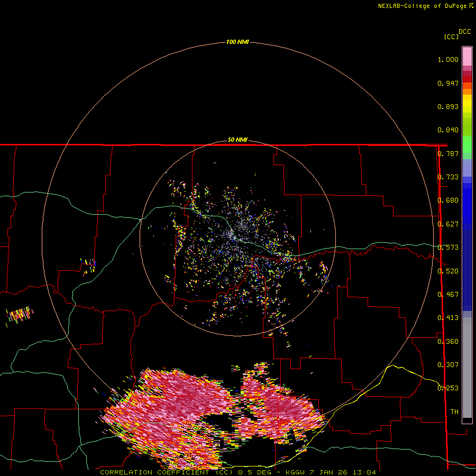Select the 0.627 scale value
The width and height of the screenshot is (476, 476).
click(448, 224)
